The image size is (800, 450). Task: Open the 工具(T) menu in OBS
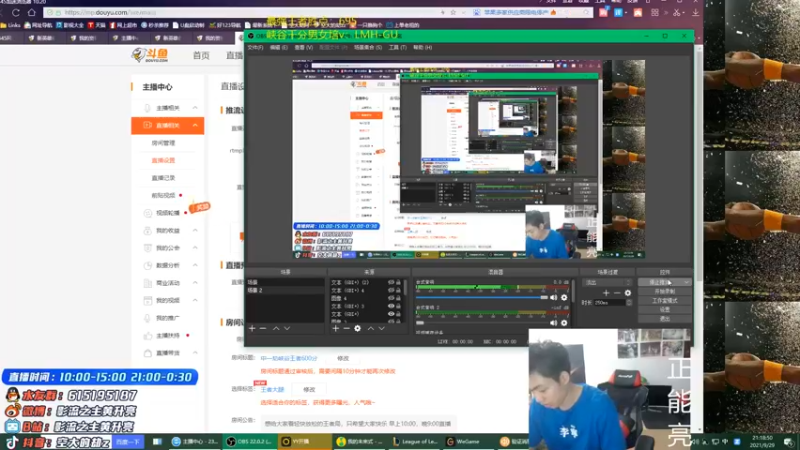click(x=397, y=47)
